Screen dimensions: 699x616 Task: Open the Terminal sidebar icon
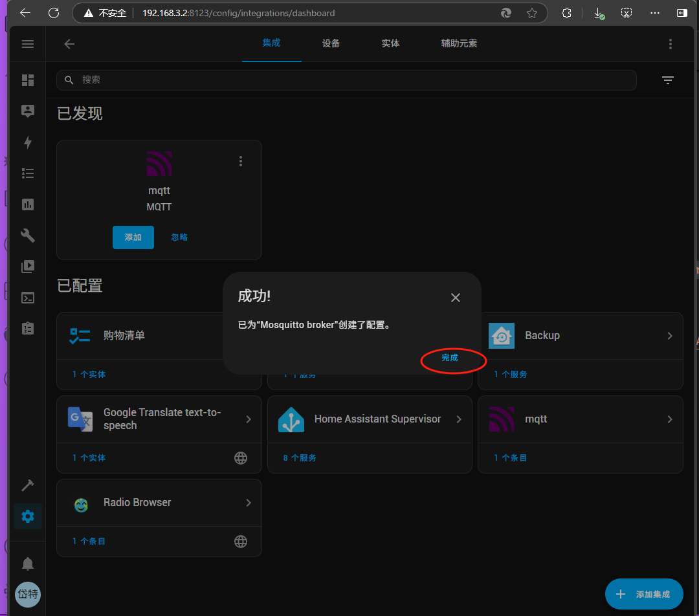pos(28,298)
